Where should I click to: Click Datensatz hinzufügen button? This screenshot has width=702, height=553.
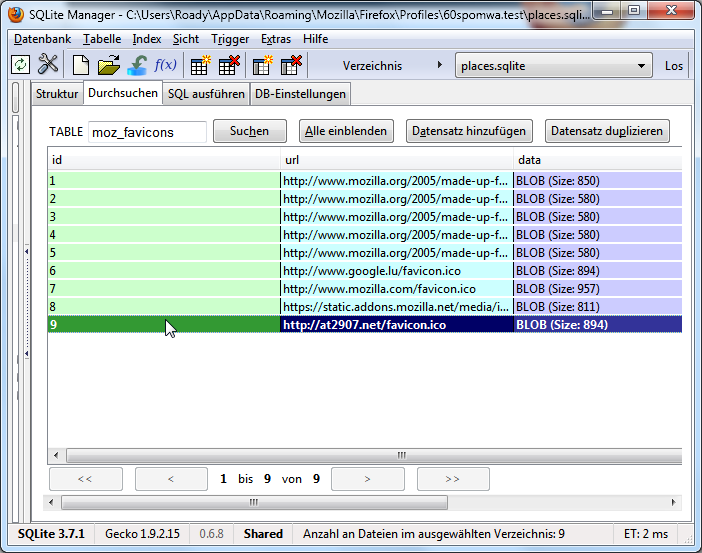(469, 131)
